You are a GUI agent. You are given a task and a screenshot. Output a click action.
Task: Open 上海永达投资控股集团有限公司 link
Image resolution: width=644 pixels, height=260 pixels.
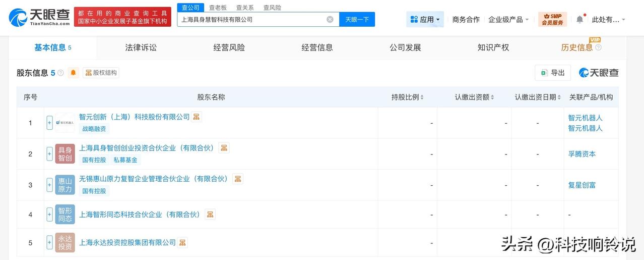point(127,242)
